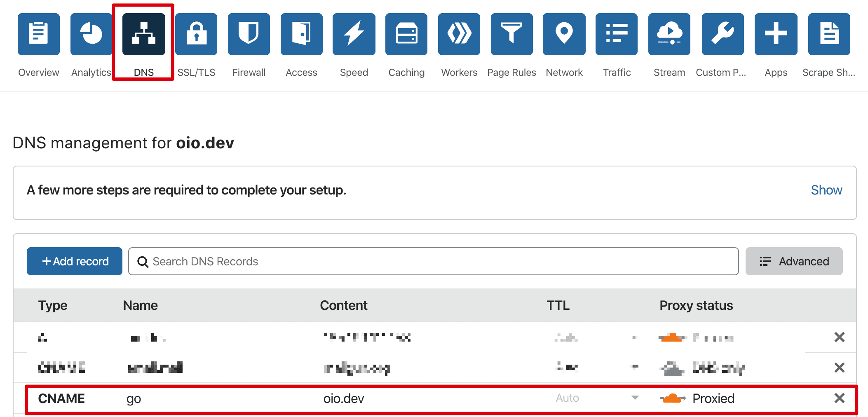
Task: Open SSL/TLS padlock icon
Action: [x=196, y=34]
